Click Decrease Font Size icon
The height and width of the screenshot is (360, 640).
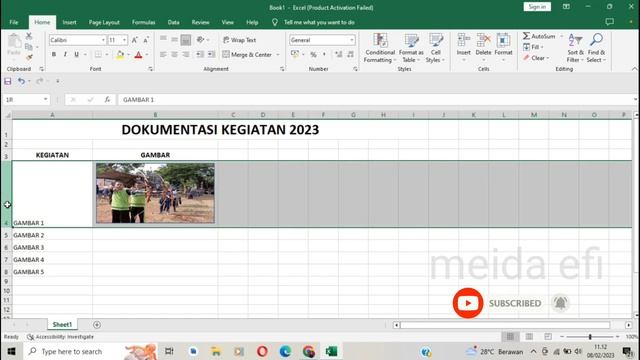(x=146, y=40)
